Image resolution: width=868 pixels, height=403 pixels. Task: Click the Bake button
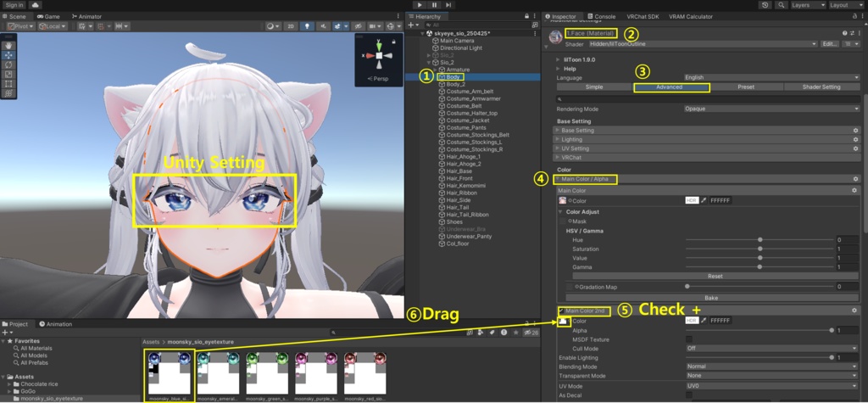711,298
